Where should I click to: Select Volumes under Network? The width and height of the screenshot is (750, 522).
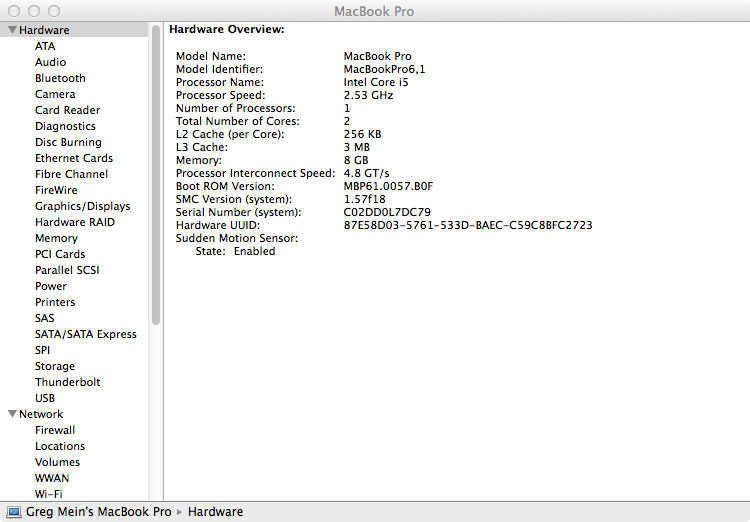pyautogui.click(x=57, y=462)
